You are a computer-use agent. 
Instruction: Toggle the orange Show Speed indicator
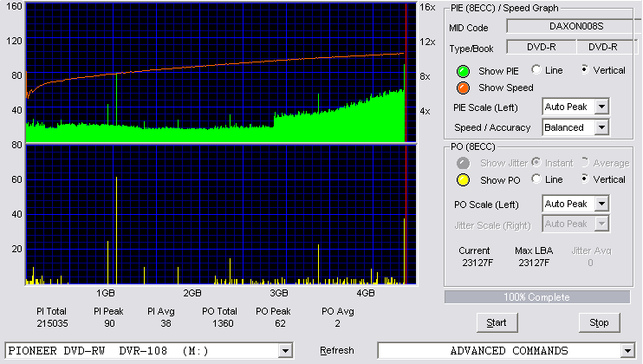[x=463, y=88]
